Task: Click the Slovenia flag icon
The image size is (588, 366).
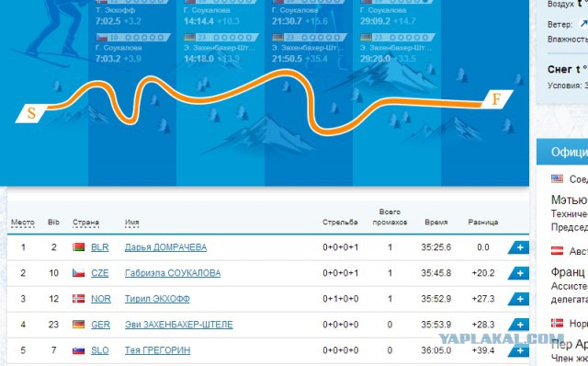Action: 78,350
